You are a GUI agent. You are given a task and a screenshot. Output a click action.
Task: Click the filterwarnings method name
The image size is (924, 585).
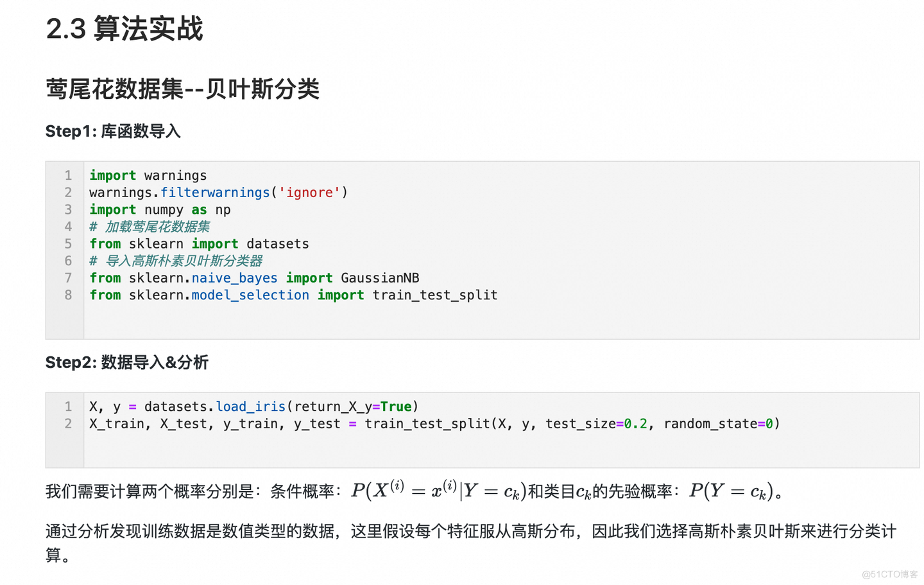[215, 193]
